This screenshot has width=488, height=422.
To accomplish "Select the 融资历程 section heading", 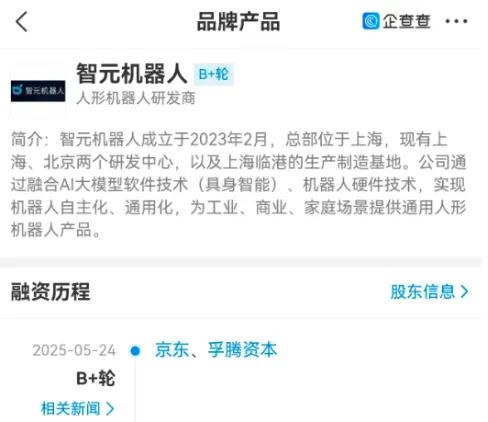I will pos(50,292).
